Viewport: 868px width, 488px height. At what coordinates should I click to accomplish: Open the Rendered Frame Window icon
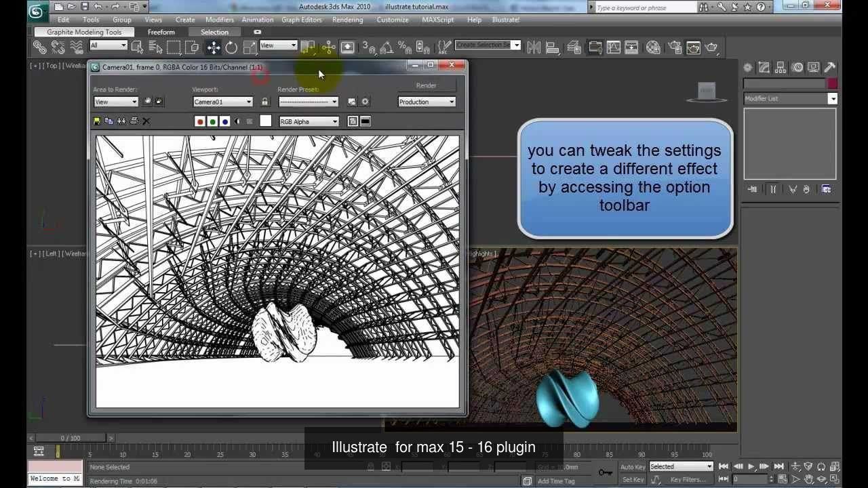pos(693,47)
